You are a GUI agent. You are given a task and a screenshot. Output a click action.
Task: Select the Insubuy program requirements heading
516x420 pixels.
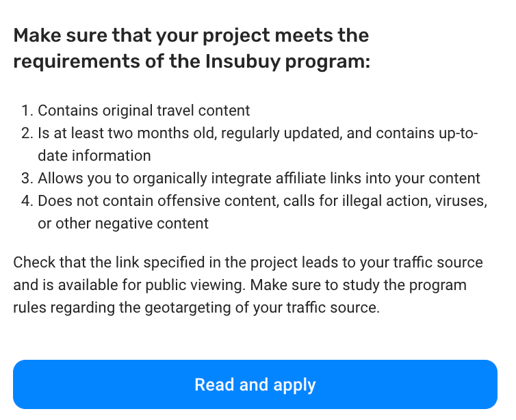(x=192, y=48)
